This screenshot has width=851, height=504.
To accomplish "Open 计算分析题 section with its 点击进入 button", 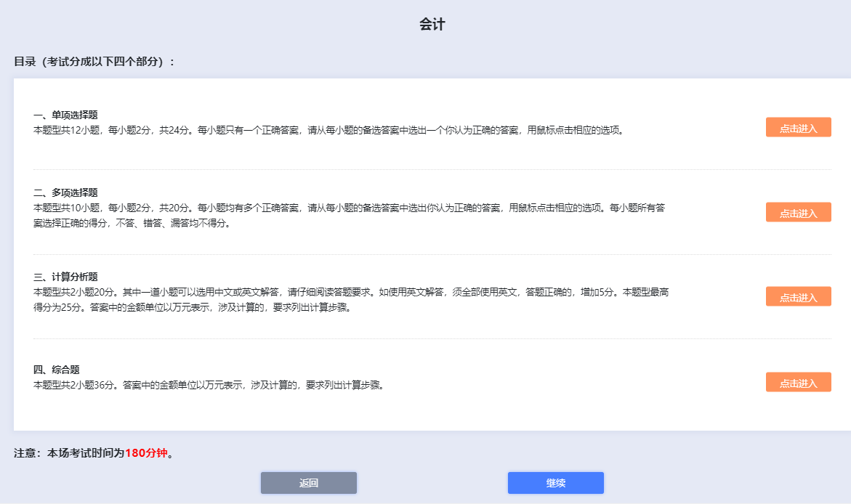I will 798,297.
